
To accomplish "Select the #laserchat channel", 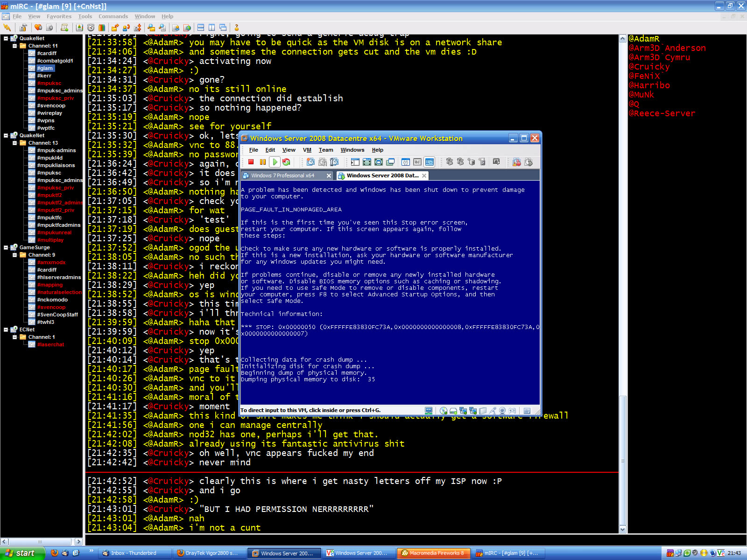I will tap(50, 344).
